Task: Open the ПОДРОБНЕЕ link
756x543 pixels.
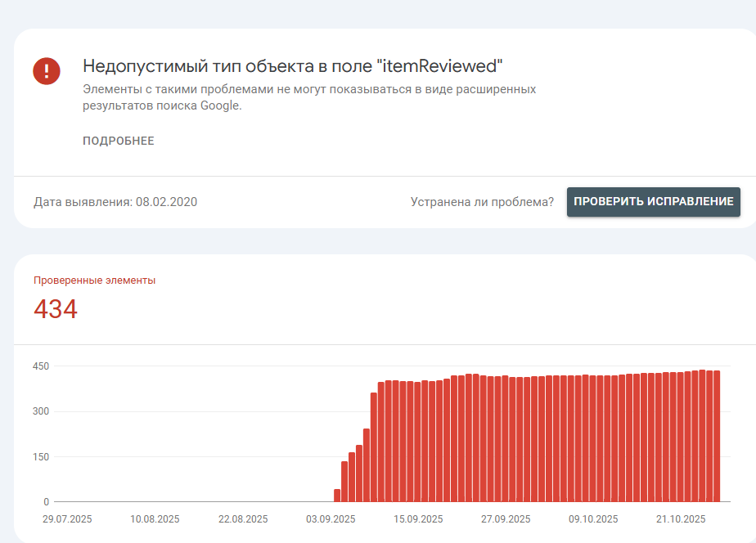Action: coord(118,141)
